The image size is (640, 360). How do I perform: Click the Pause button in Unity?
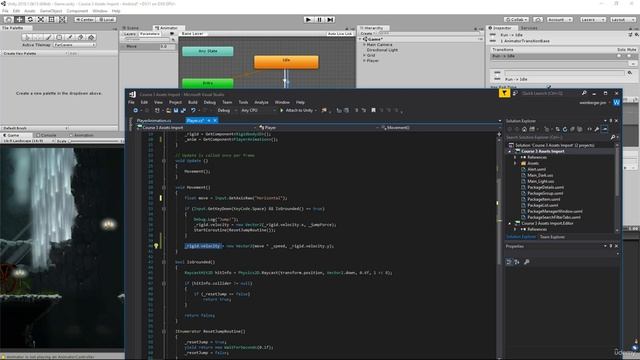(x=320, y=19)
